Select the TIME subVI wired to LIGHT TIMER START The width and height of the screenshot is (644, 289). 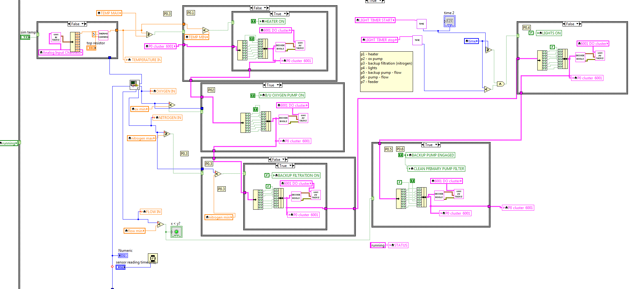(x=421, y=24)
